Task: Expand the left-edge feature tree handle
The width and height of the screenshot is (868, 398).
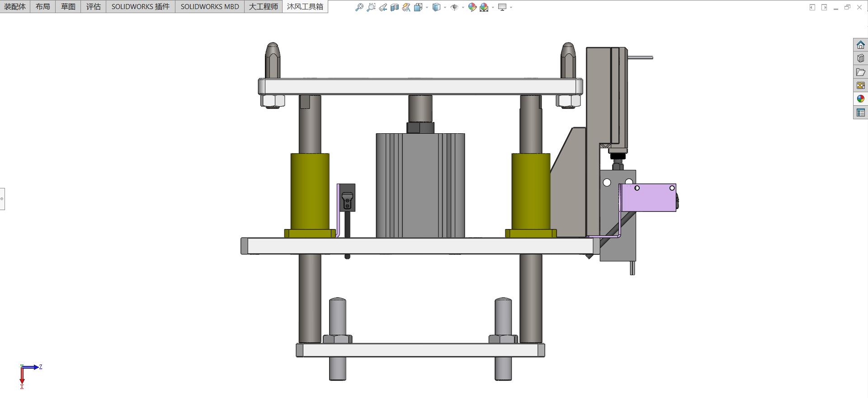Action: [2, 199]
